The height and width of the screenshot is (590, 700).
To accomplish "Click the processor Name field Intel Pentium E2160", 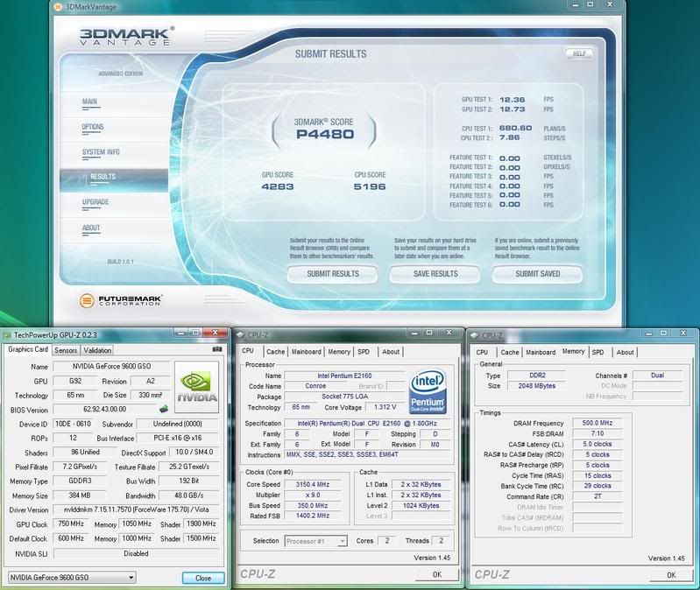I will coord(344,376).
